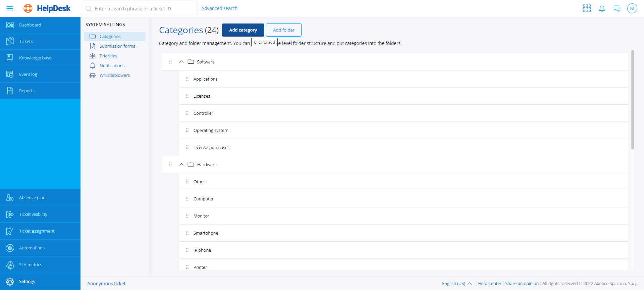Open the chat messages icon
The image size is (644, 290).
[617, 8]
